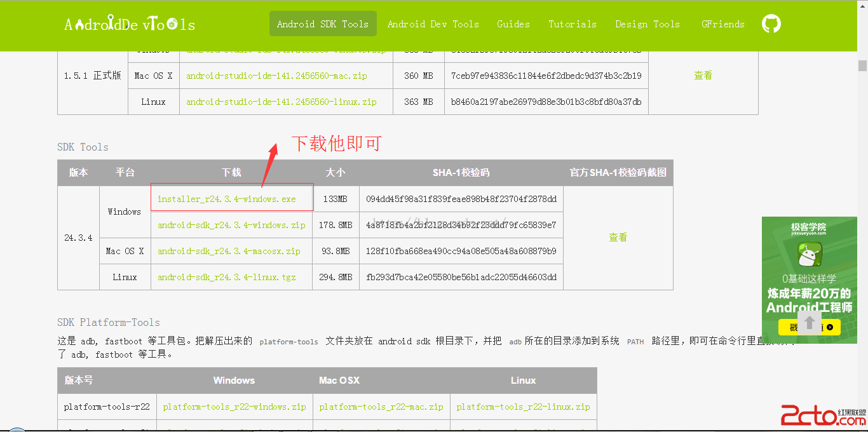
Task: Download android-sdk_r24.3.4-macosx.zip
Action: [x=229, y=251]
